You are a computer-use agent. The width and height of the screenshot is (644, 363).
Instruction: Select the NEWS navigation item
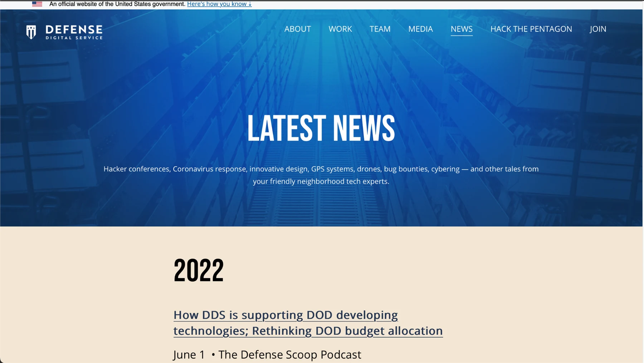pyautogui.click(x=462, y=29)
